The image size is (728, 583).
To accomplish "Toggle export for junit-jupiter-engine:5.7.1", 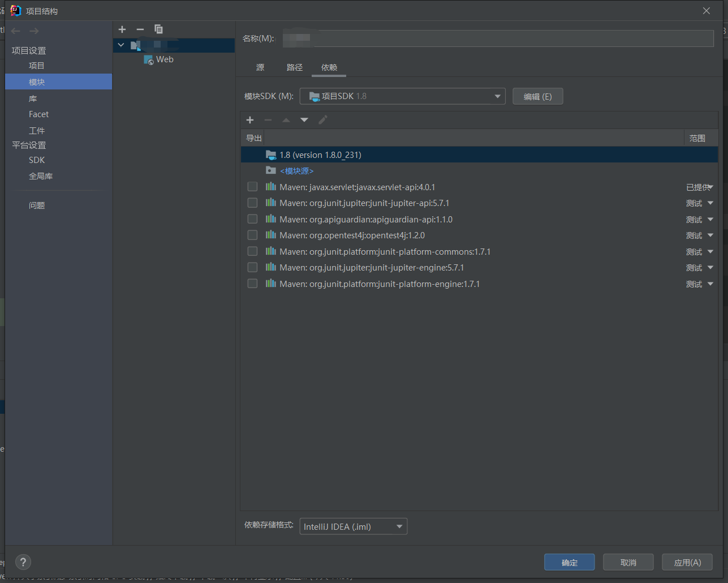I will click(252, 267).
